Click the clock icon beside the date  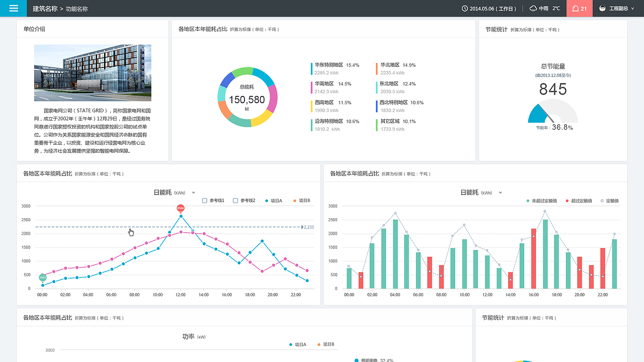pyautogui.click(x=465, y=9)
